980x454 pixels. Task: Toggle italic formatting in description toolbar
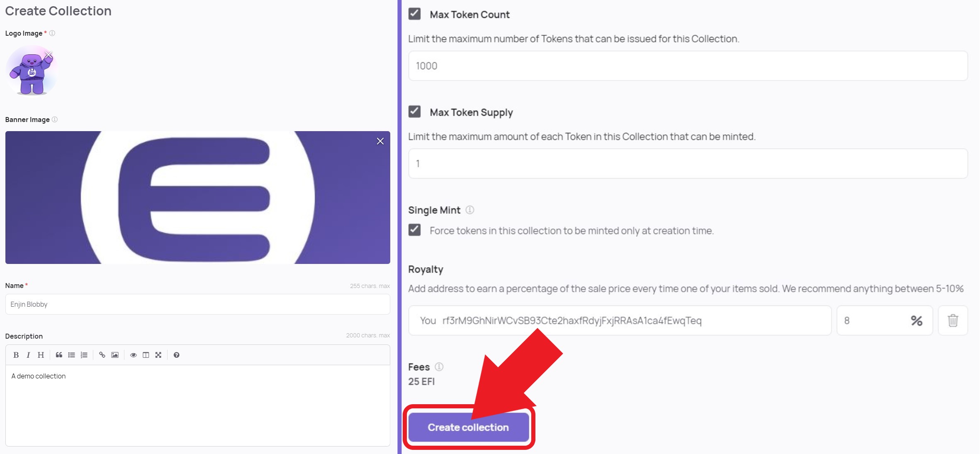(28, 355)
